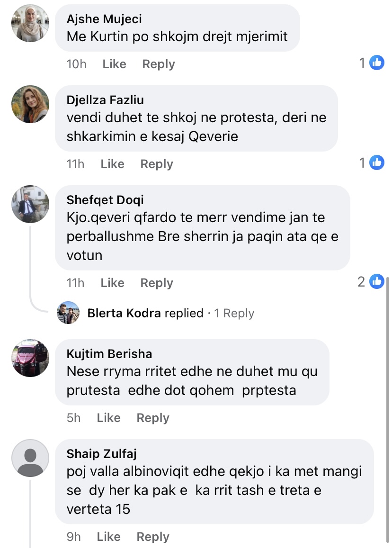Open Kujtim Berisha's car profile picture
Image resolution: width=392 pixels, height=548 pixels.
30,358
